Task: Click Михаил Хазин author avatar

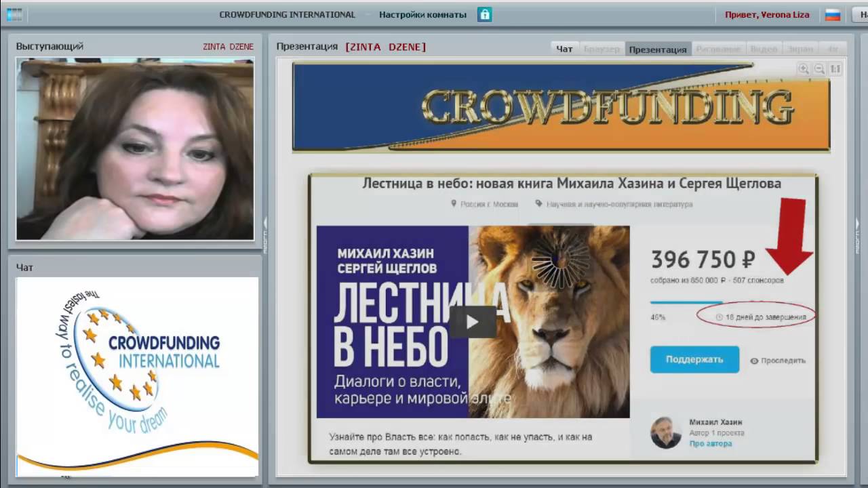Action: click(x=666, y=432)
